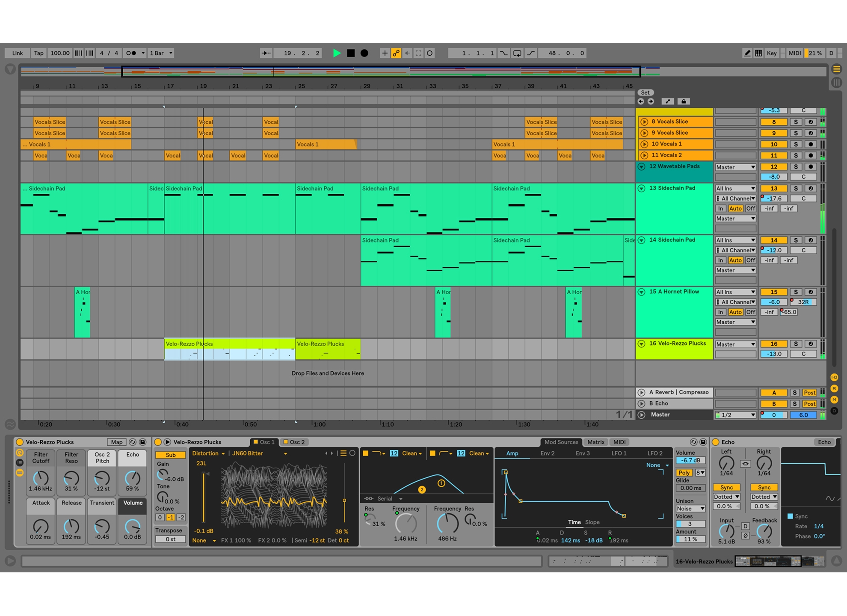Toggle Echo Left channel Sync button
Viewport: 847px width, 616px height.
(726, 487)
